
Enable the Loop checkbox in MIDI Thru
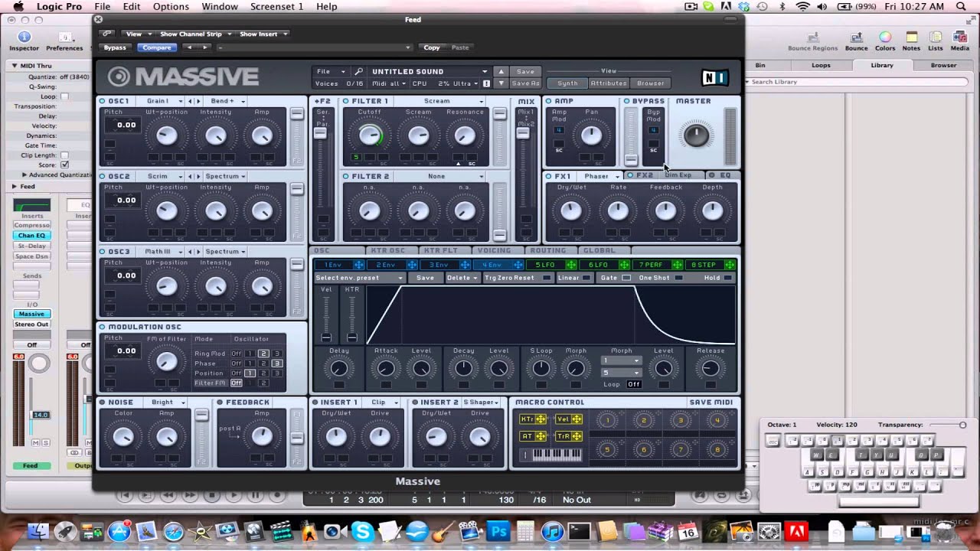[64, 96]
